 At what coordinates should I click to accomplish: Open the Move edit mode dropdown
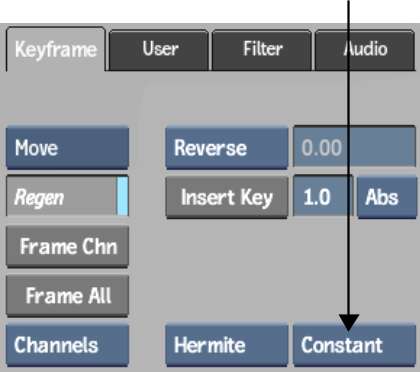pyautogui.click(x=67, y=148)
